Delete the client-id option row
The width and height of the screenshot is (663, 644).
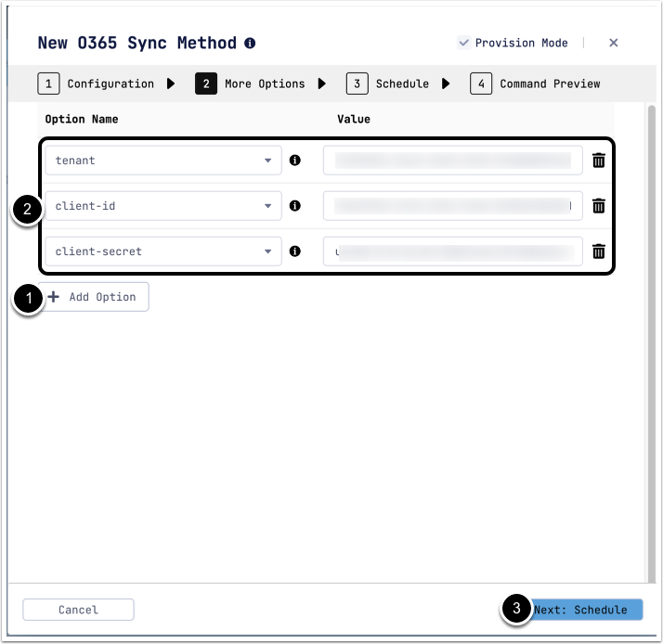(x=598, y=206)
